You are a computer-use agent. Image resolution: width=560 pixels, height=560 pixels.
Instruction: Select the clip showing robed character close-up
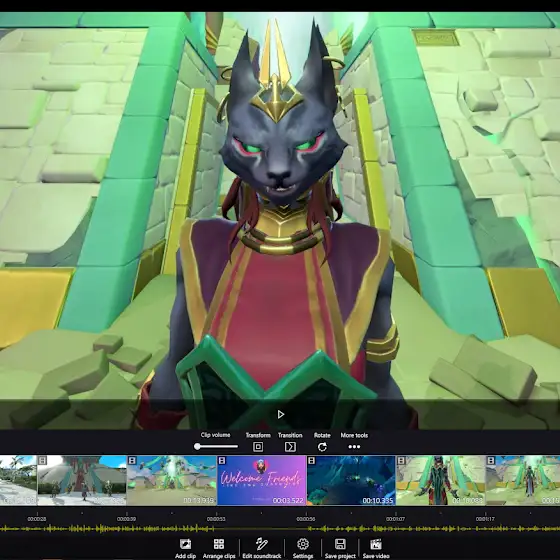click(x=441, y=480)
